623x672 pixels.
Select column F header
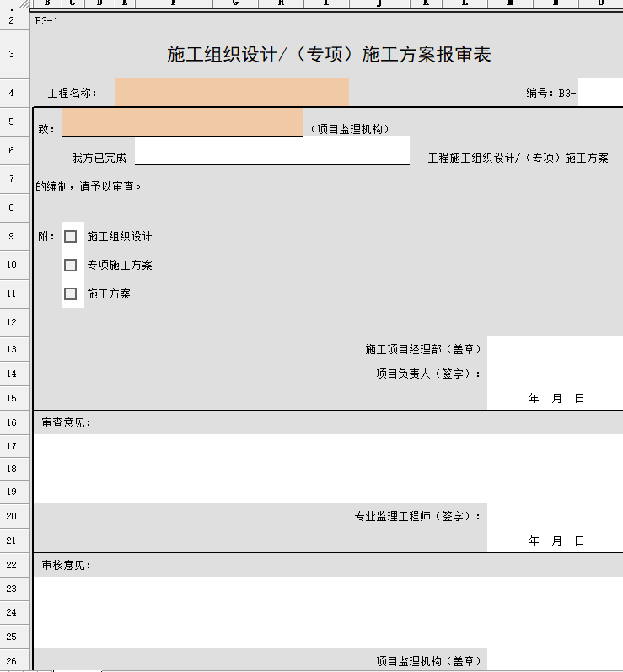point(174,3)
